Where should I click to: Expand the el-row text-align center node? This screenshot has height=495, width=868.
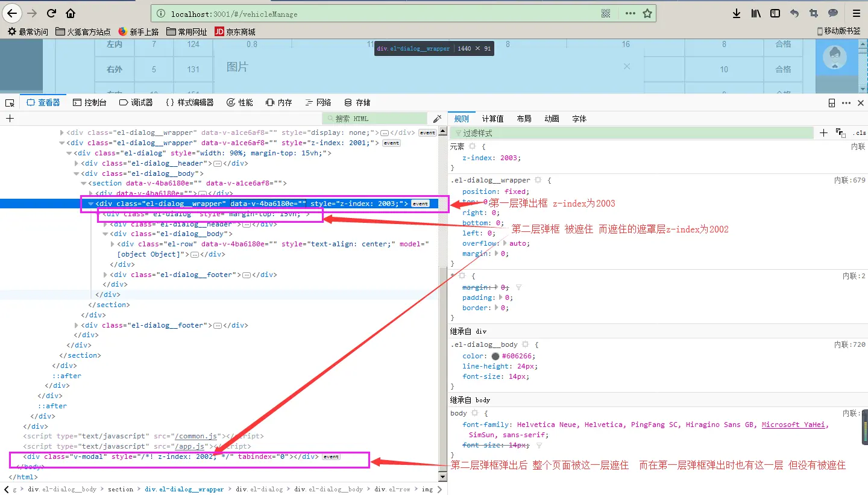(x=112, y=244)
